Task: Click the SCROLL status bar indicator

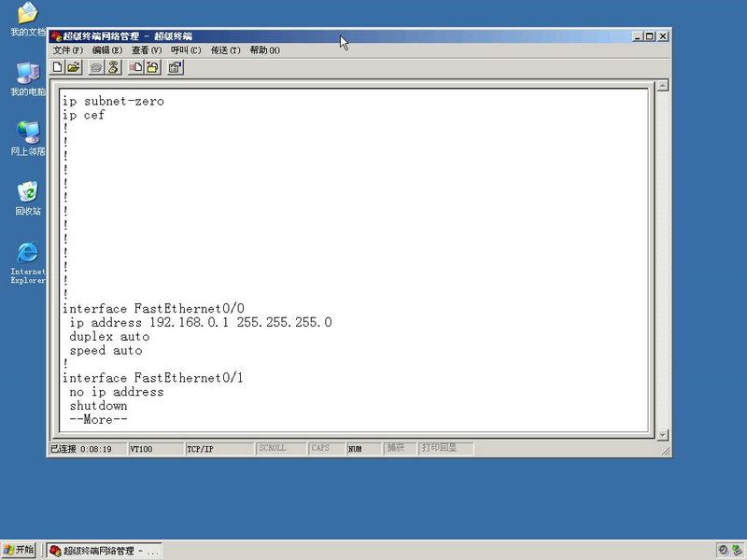Action: click(x=281, y=449)
